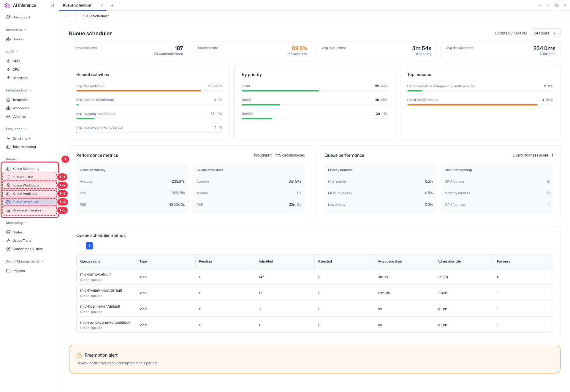The height and width of the screenshot is (392, 570).
Task: Open Usage Trend
Action: [22, 241]
